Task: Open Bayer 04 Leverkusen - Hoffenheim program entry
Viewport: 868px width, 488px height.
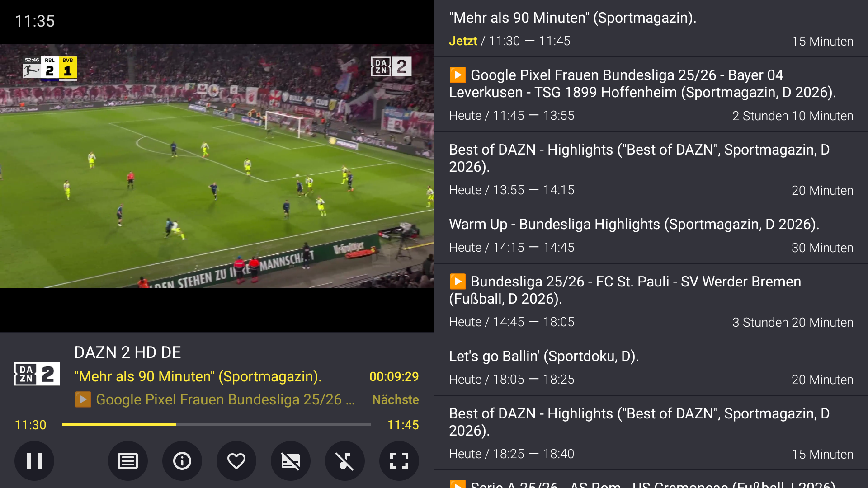Action: coord(651,94)
